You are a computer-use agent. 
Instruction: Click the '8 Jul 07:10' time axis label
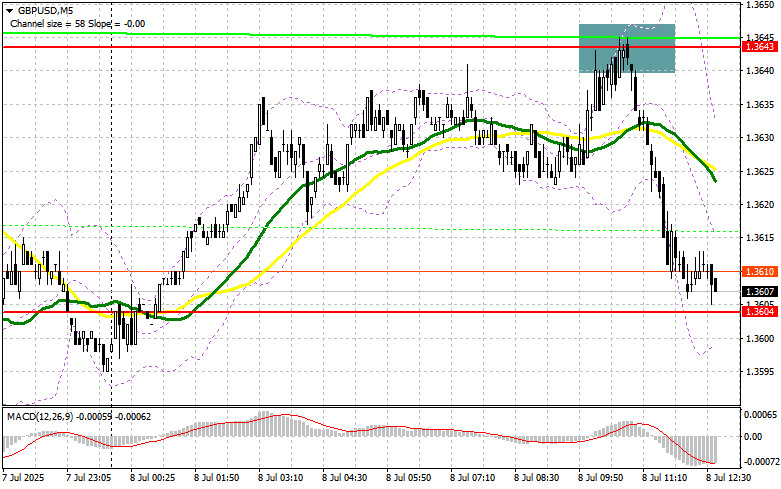472,478
